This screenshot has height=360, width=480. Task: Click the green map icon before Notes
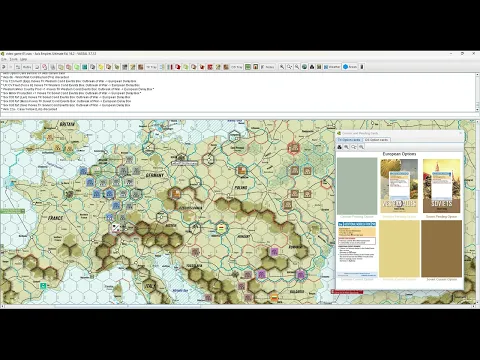coord(248,67)
